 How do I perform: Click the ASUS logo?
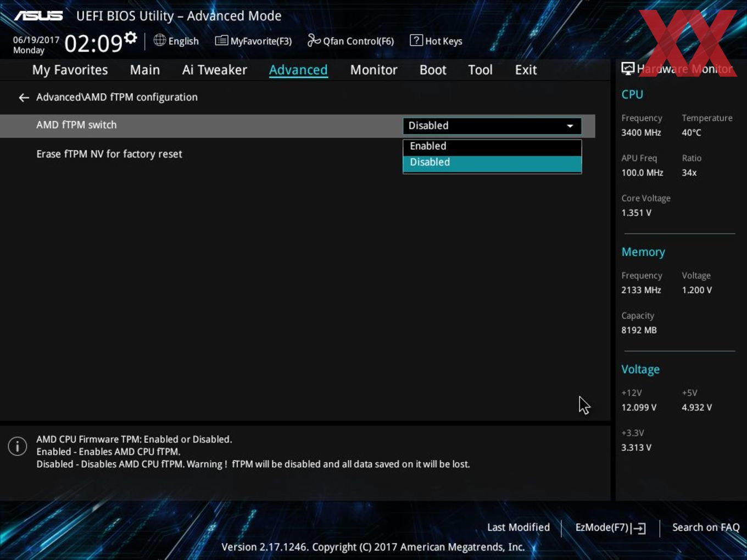38,16
